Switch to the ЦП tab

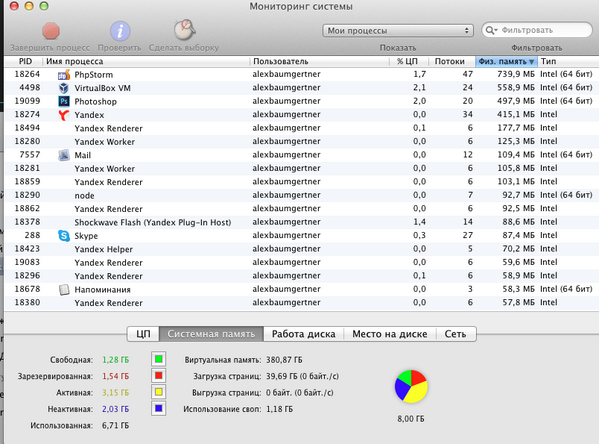143,334
